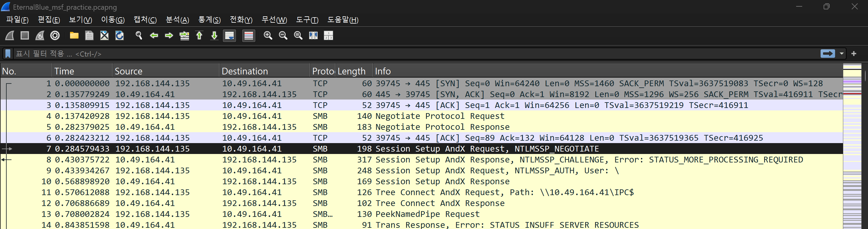Zoom out packet list text
This screenshot has height=229, width=868.
pos(283,35)
